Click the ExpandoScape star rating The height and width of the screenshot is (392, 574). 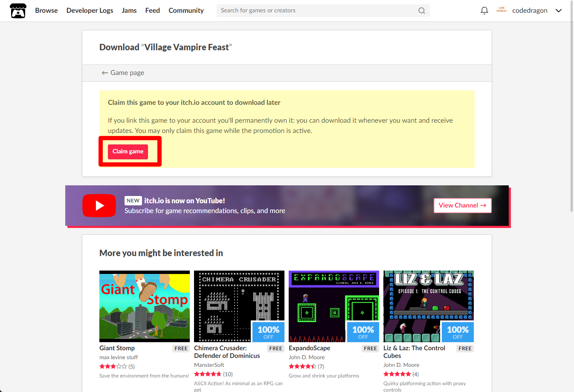(302, 366)
